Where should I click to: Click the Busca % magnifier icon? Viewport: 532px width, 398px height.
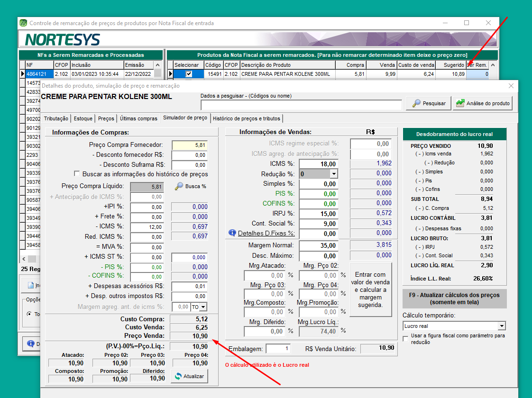tap(179, 186)
